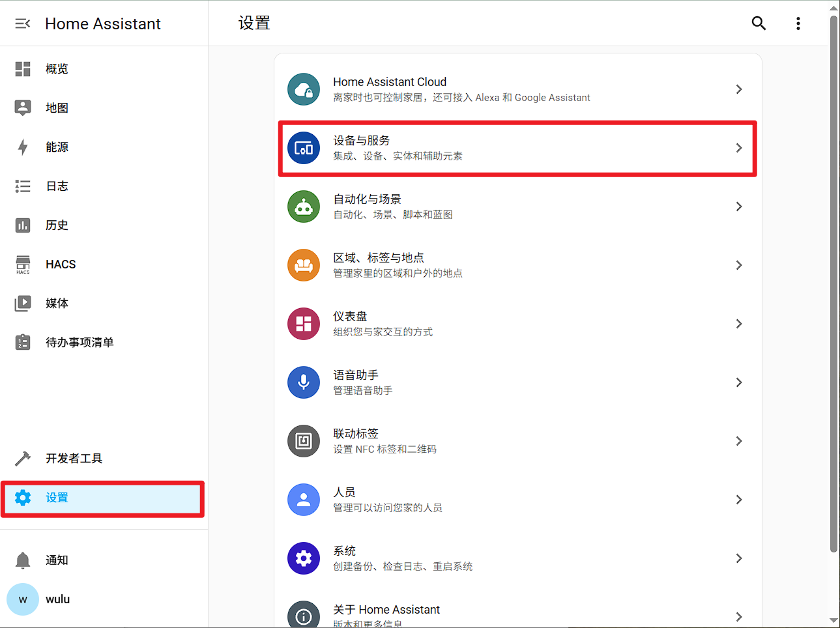Image resolution: width=840 pixels, height=628 pixels.
Task: Click 管理语音助手 description
Action: (363, 391)
